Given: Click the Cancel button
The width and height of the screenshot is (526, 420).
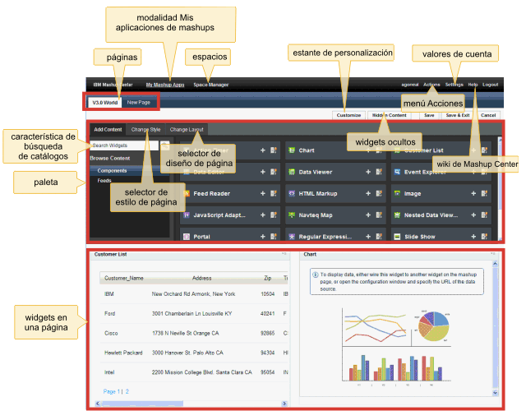Looking at the screenshot, I should (488, 115).
